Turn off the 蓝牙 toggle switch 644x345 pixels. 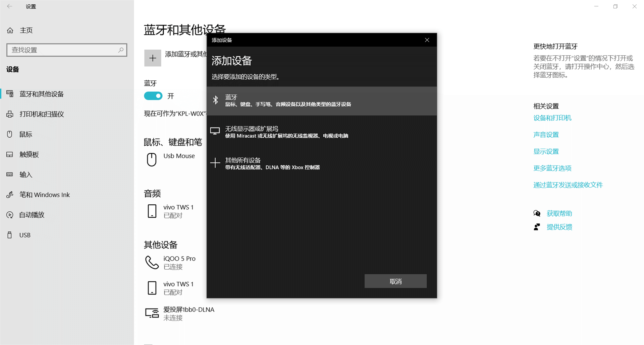(153, 96)
